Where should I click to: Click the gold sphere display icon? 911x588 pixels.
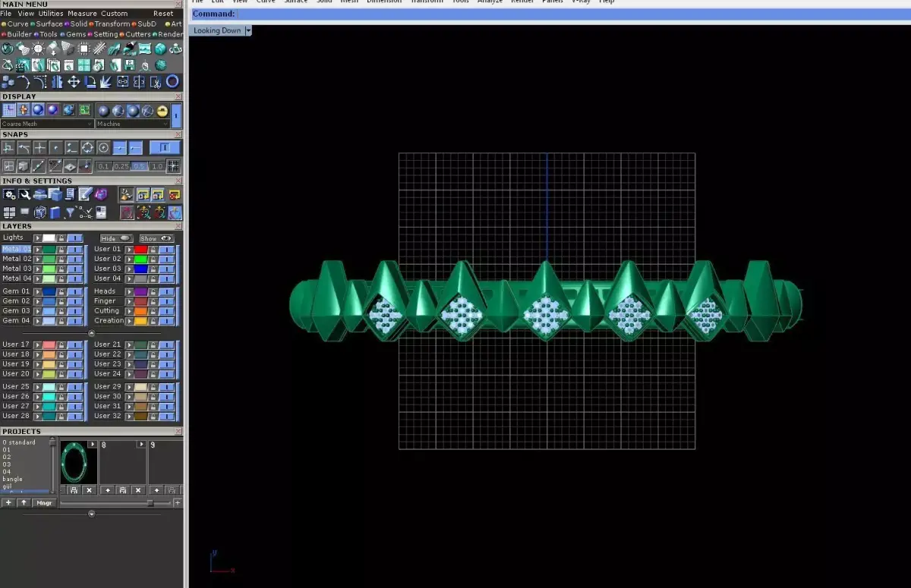point(162,111)
